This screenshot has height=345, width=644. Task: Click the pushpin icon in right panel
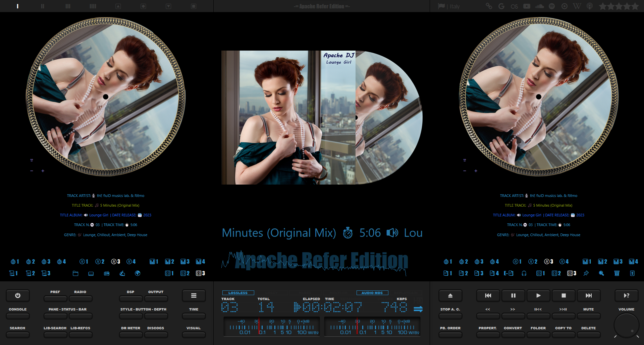[586, 273]
